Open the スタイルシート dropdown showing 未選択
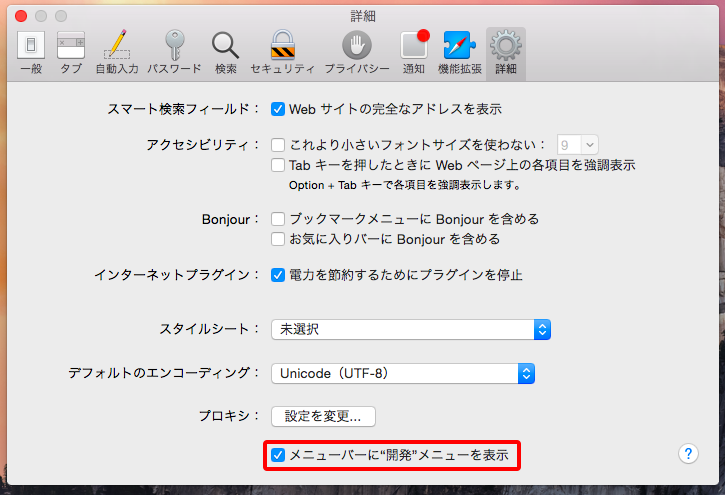The height and width of the screenshot is (495, 725). (x=411, y=330)
